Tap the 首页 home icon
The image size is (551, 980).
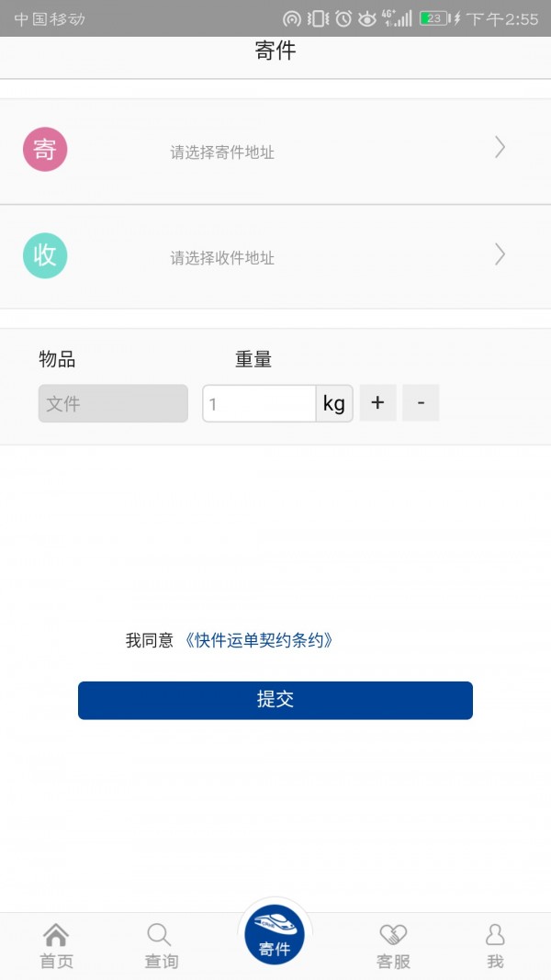click(x=56, y=935)
